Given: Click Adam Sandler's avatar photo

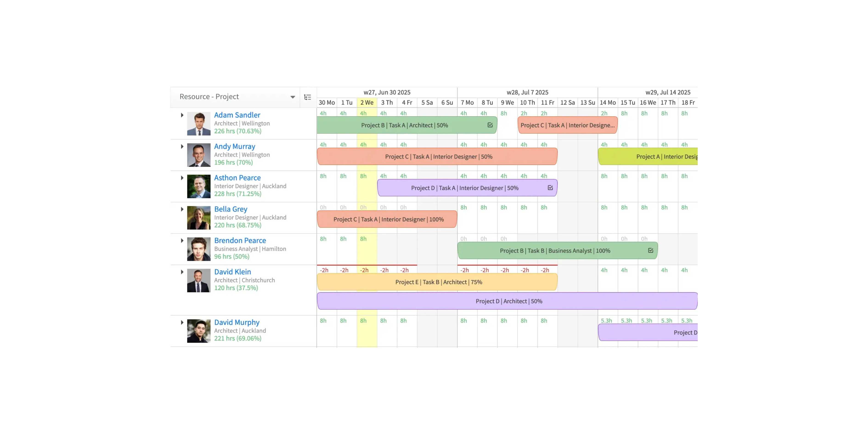Looking at the screenshot, I should click(198, 124).
